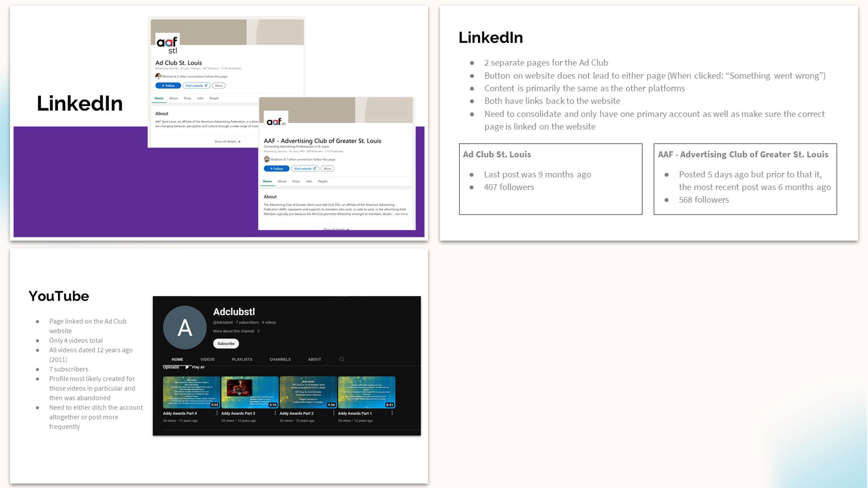Open options menu for Addy Awards Part 2
This screenshot has height=488, width=868.
(x=334, y=413)
